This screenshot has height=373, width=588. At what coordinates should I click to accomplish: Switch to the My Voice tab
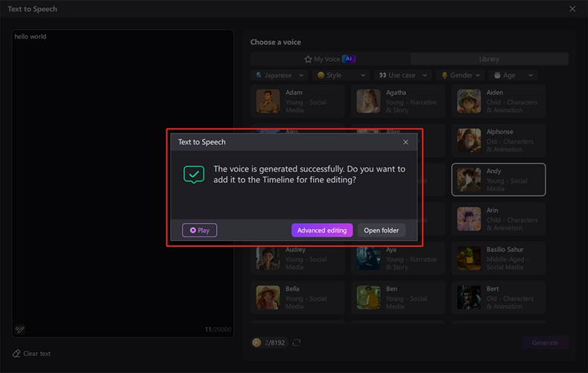(x=329, y=59)
